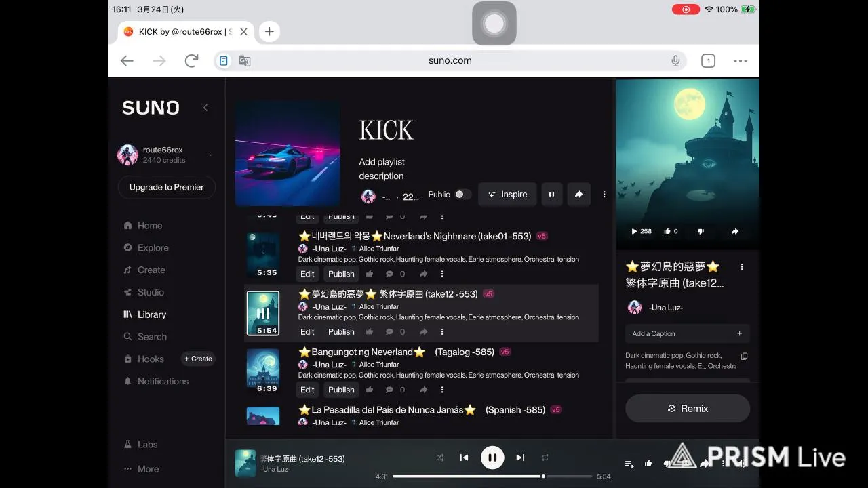
Task: Open the browser more options menu
Action: [x=741, y=61]
